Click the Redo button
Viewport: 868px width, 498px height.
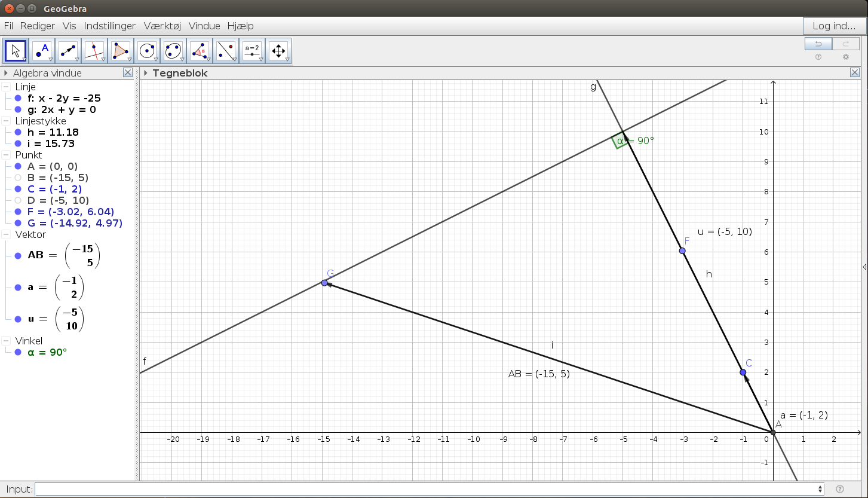845,44
